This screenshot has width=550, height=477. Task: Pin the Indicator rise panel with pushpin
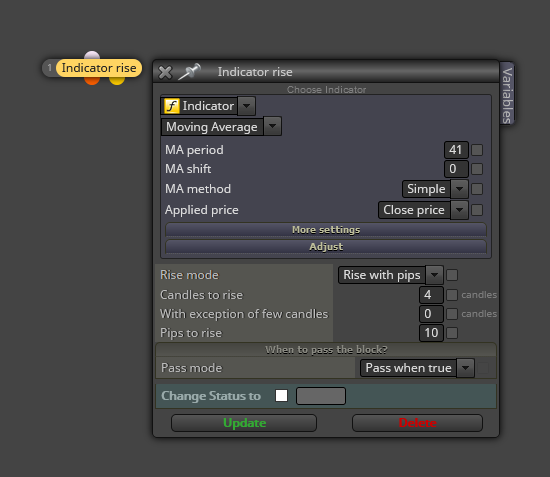coord(189,72)
